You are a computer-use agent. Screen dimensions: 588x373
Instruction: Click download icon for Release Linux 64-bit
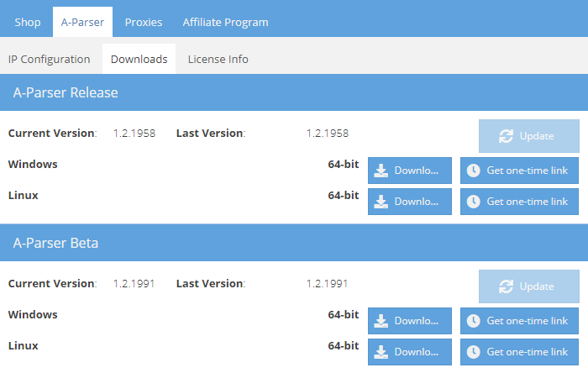coord(381,202)
